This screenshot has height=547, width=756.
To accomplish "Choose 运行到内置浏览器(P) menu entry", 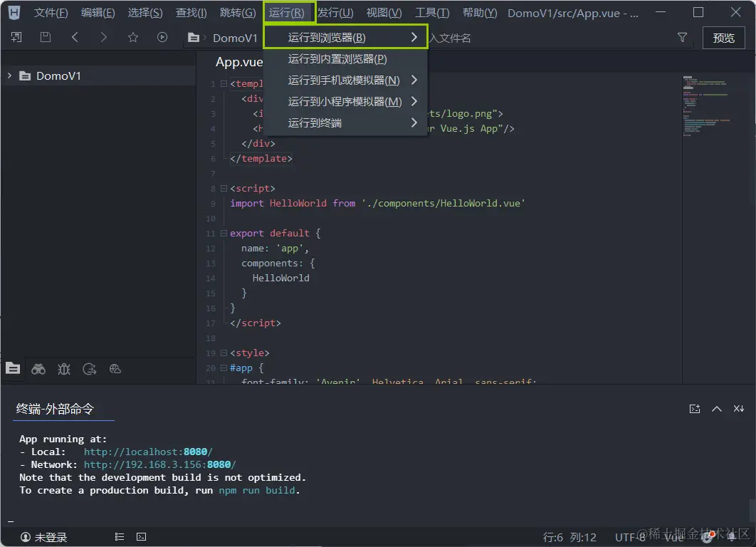I will tap(345, 59).
